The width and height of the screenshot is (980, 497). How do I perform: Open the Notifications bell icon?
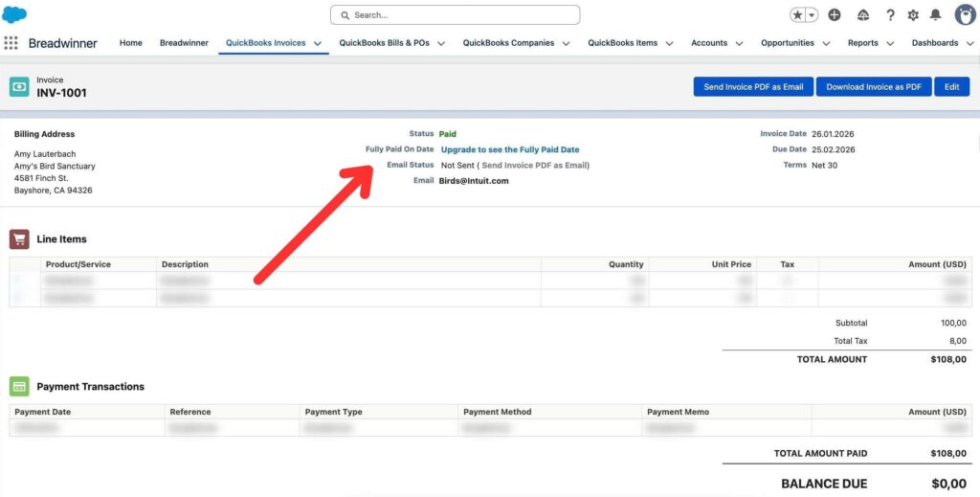tap(936, 15)
